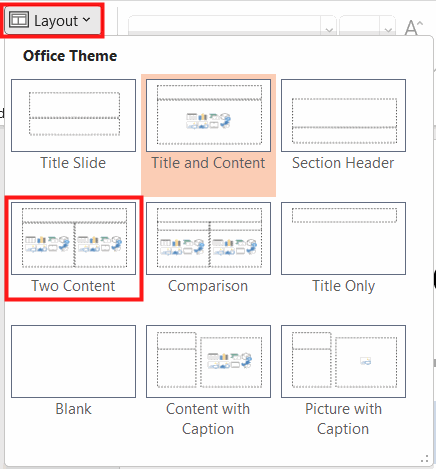Viewport: 436px width, 469px height.
Task: Click the Layout slide icon
Action: pyautogui.click(x=19, y=20)
